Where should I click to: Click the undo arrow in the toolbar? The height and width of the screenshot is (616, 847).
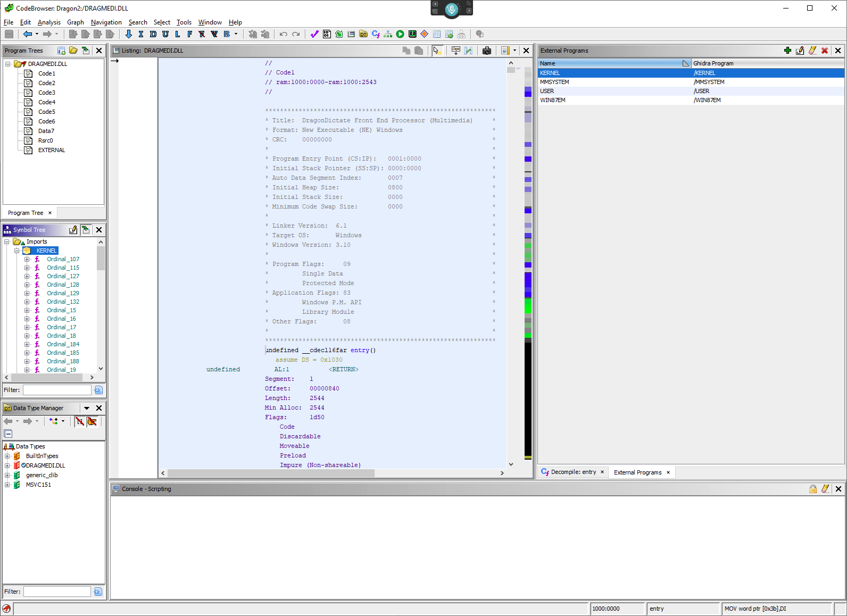pos(284,34)
